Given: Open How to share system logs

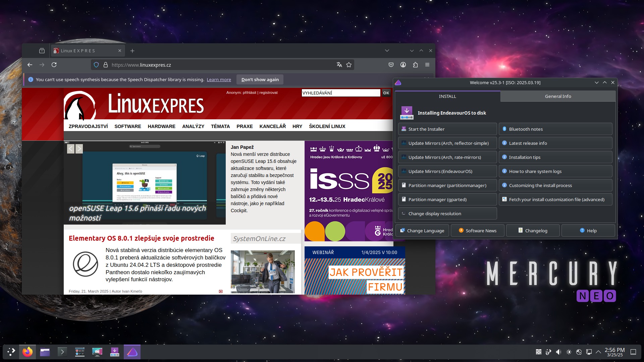Looking at the screenshot, I should pyautogui.click(x=555, y=171).
